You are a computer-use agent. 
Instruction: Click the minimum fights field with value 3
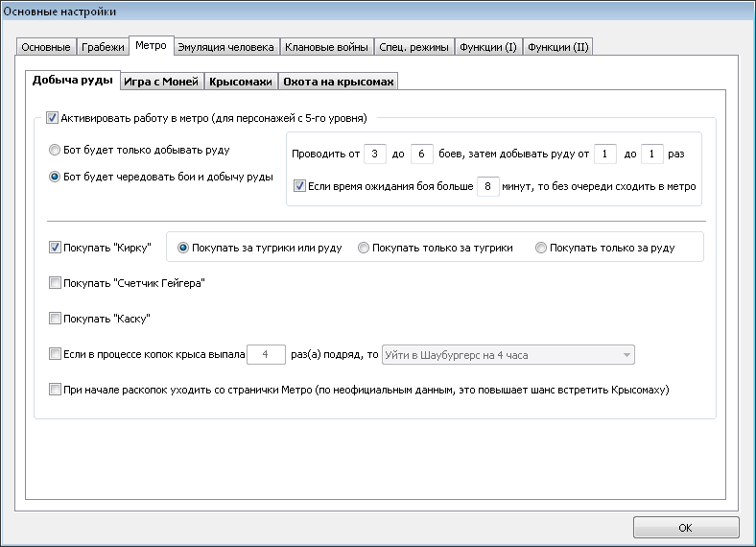[x=374, y=154]
